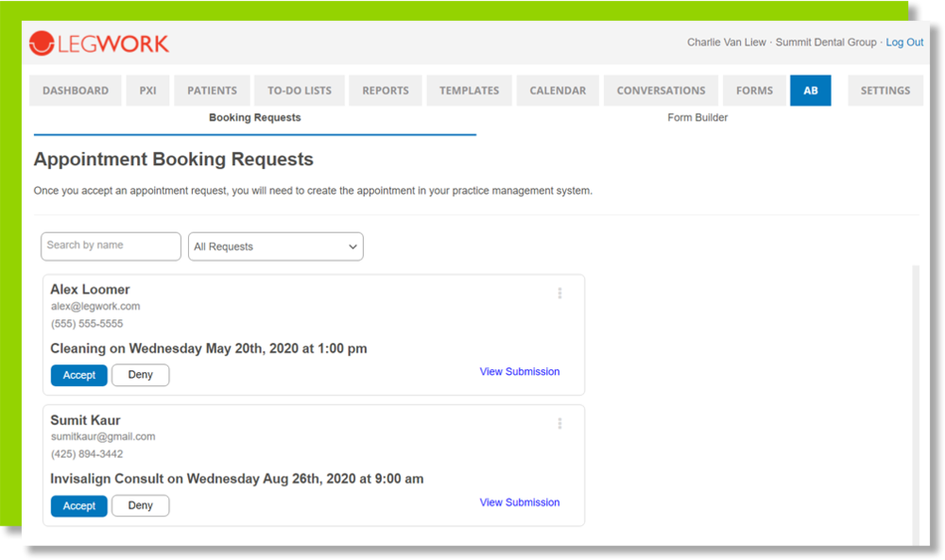Open the options menu on Sumit Kaur's request
This screenshot has width=945, height=560.
tap(559, 423)
